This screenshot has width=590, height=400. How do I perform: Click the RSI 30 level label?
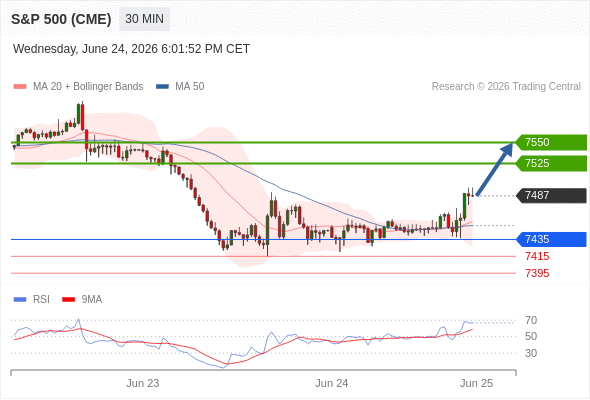pos(531,353)
